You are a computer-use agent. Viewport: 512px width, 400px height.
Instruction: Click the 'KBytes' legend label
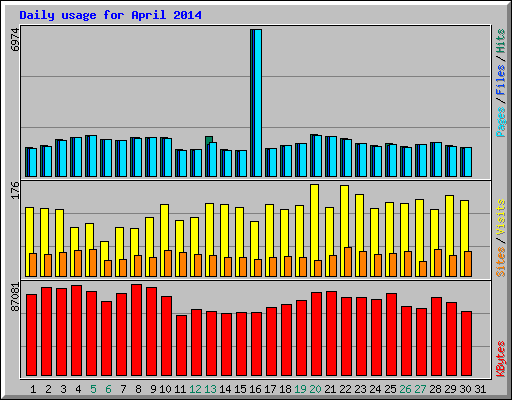(x=501, y=358)
